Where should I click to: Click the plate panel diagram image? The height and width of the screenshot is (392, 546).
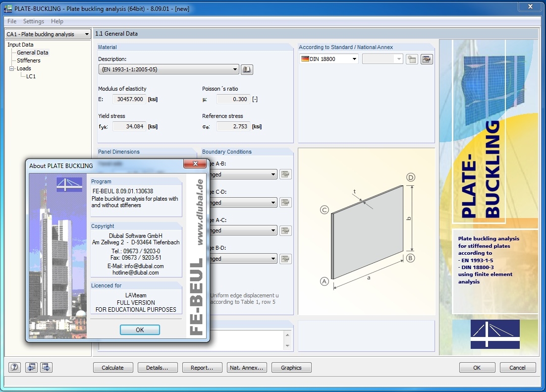pyautogui.click(x=367, y=231)
